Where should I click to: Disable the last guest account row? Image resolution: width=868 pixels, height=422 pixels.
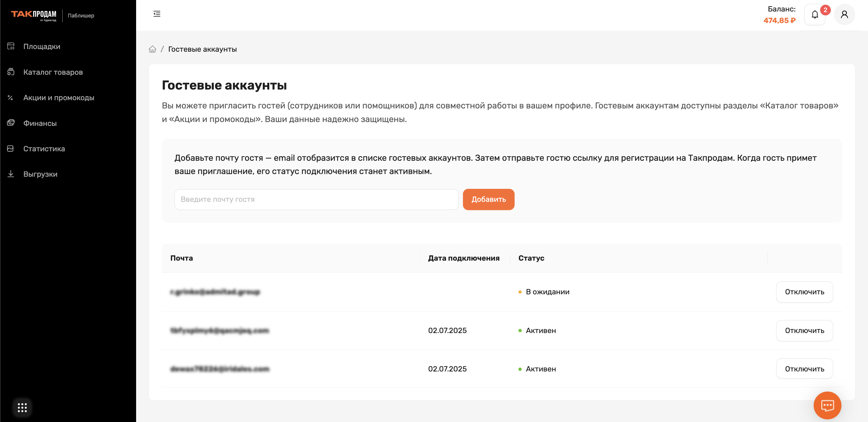[804, 369]
